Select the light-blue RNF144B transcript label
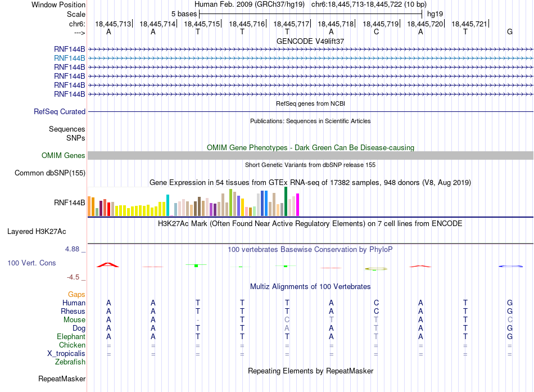 [70, 58]
